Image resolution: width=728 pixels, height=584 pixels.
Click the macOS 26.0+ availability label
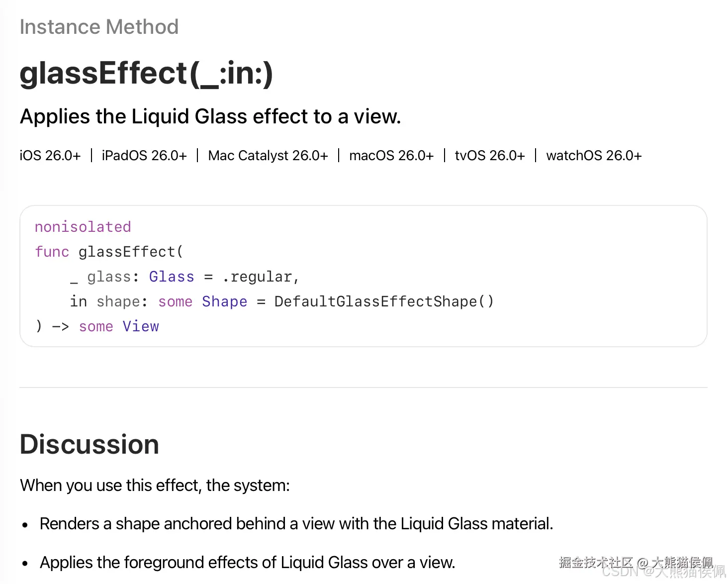pos(391,155)
